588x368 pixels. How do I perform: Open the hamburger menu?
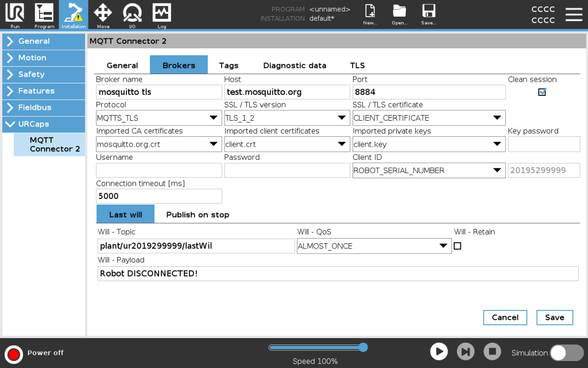[x=574, y=14]
